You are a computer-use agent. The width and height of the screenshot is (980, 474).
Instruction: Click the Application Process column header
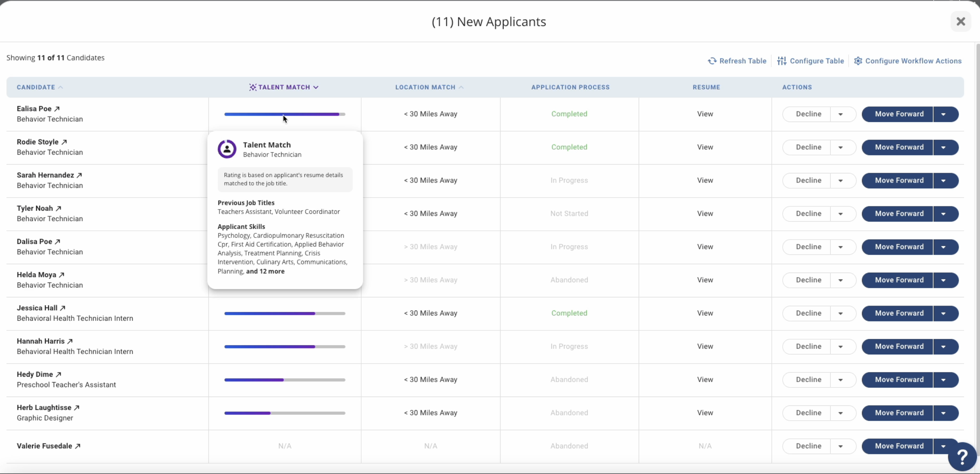click(x=570, y=87)
